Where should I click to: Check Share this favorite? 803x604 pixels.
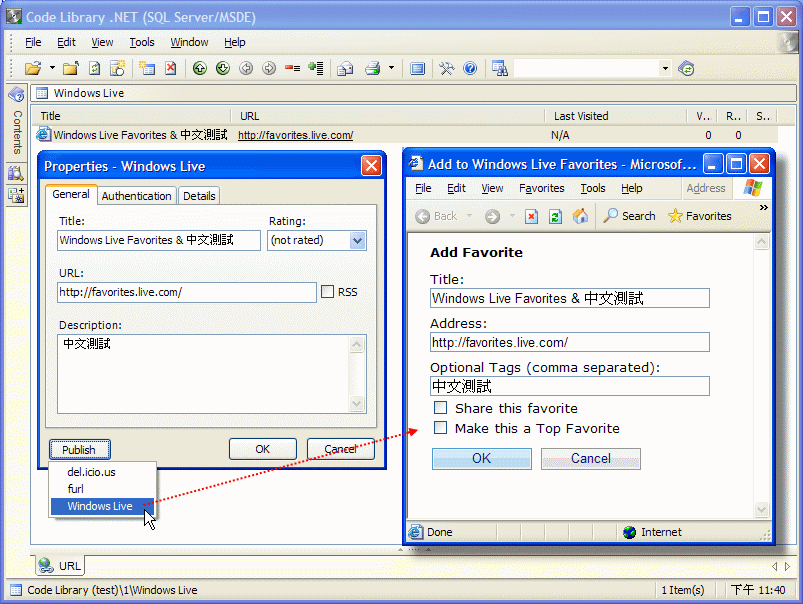[x=440, y=408]
